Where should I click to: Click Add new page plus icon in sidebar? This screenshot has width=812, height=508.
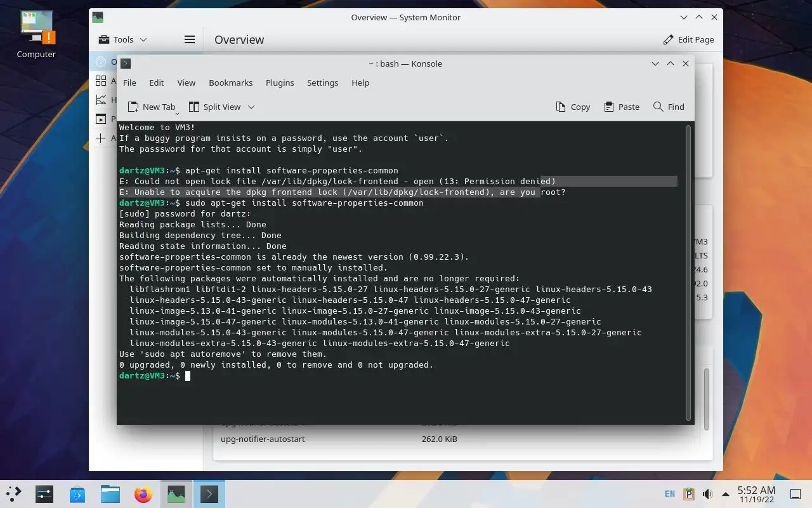point(100,138)
